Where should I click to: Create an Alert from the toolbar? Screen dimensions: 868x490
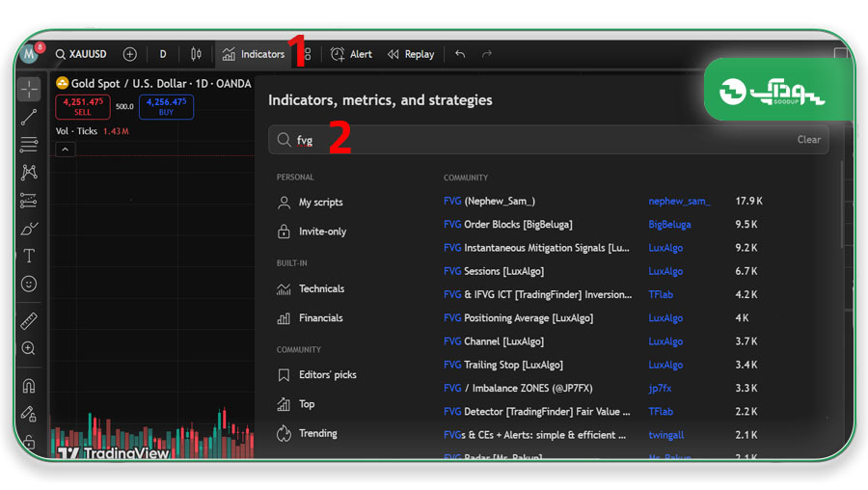pos(351,54)
